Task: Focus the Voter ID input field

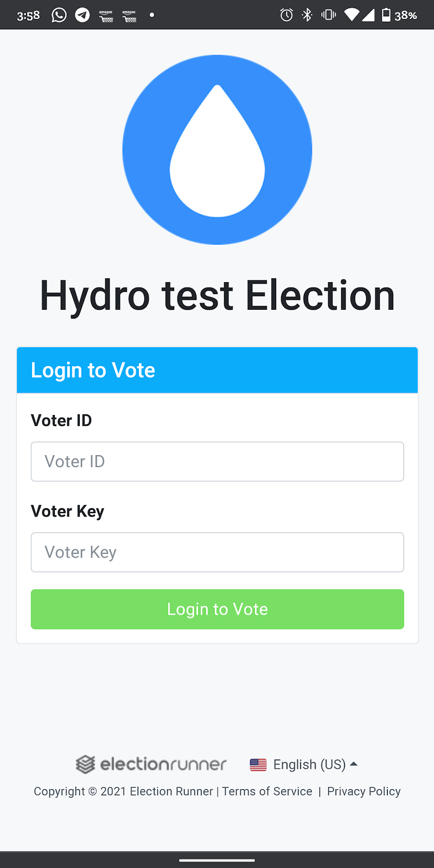Action: point(218,462)
